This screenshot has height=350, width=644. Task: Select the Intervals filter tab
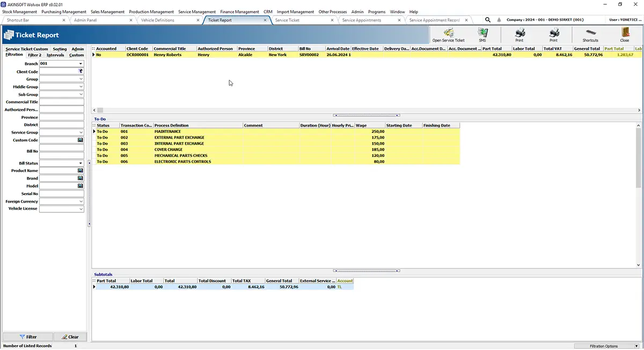point(55,55)
